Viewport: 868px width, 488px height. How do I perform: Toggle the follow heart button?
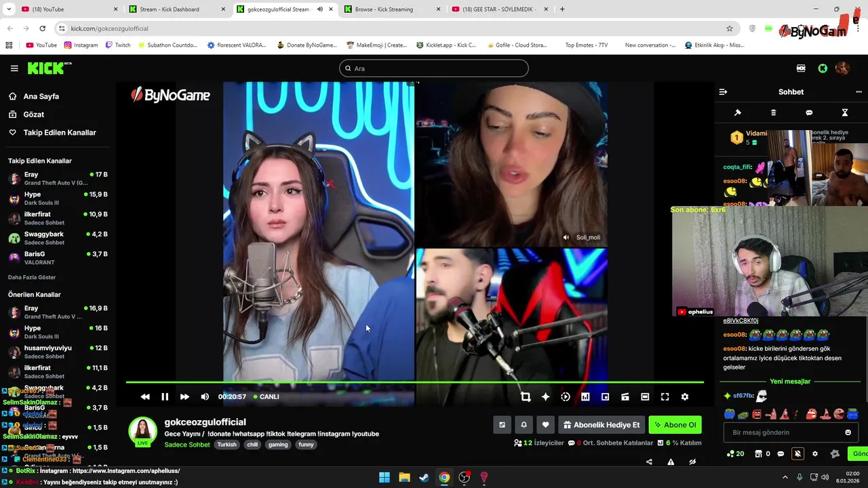coord(545,425)
